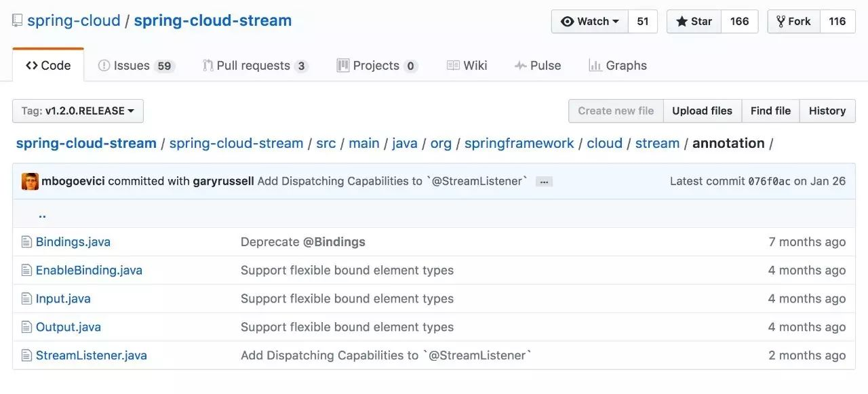The height and width of the screenshot is (394, 868).
Task: Click the file icon next to Input.java
Action: click(26, 299)
